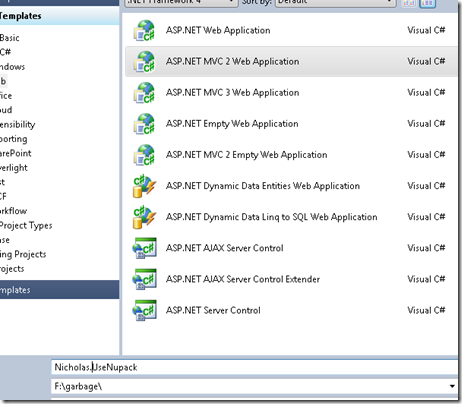This screenshot has width=462, height=404.
Task: Click the ASP.NET Web Application template icon
Action: click(x=144, y=30)
